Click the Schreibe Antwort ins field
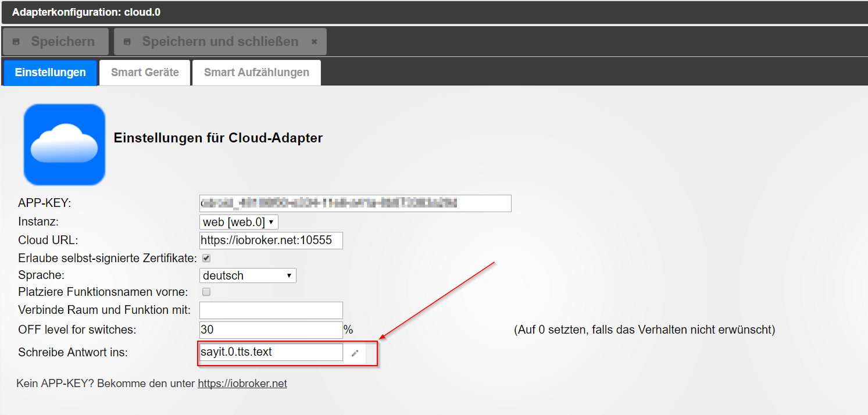The height and width of the screenshot is (415, 868). pyautogui.click(x=271, y=352)
